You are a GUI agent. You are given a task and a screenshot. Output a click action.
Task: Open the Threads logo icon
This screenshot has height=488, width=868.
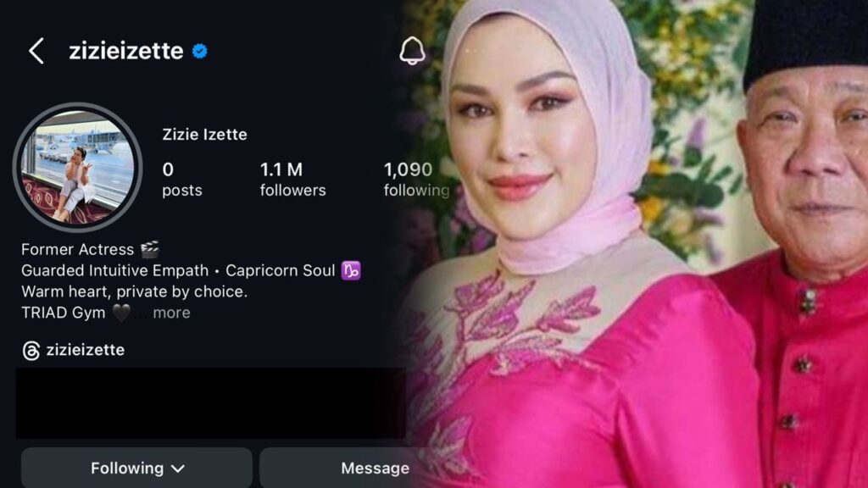(x=31, y=350)
